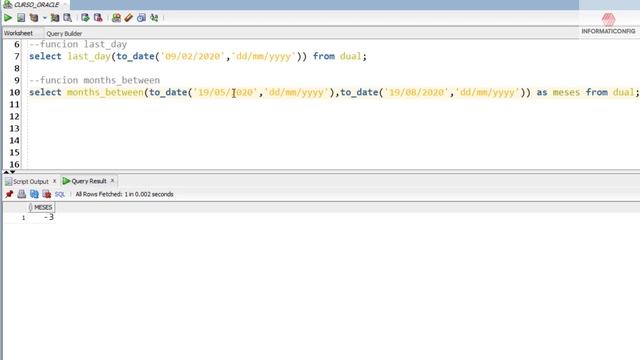Open the Explain Plan dropdown arrow
This screenshot has height=360, width=640.
coord(44,18)
